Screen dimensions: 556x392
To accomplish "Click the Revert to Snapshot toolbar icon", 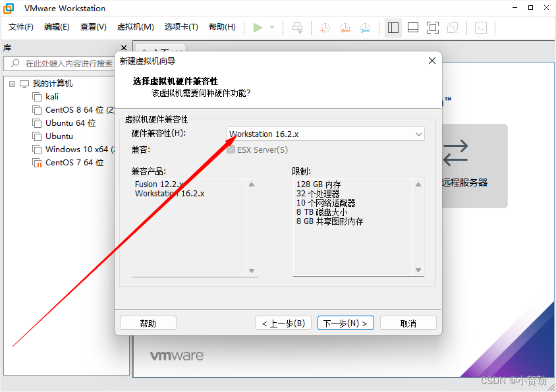I will (x=345, y=27).
